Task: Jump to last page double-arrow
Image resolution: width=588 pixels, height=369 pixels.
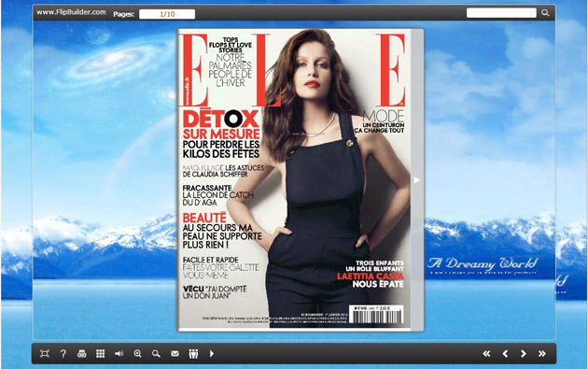Action: [542, 354]
